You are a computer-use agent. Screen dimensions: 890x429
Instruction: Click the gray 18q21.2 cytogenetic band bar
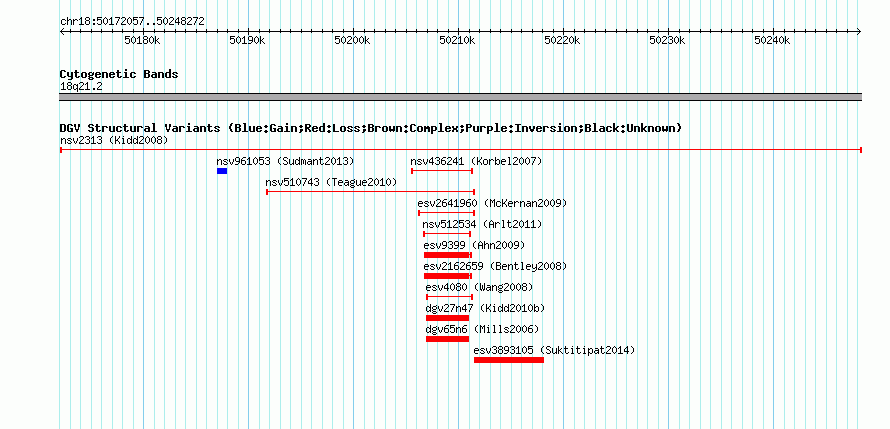coord(460,97)
